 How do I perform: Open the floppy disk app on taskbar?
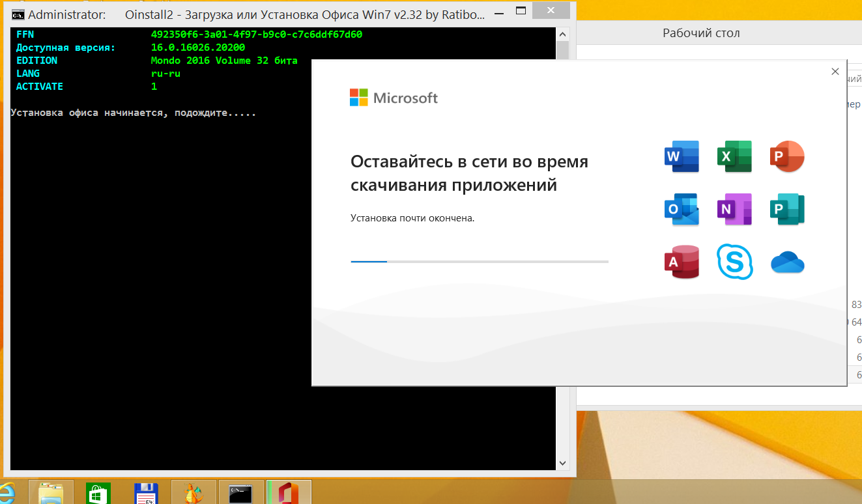pyautogui.click(x=146, y=493)
